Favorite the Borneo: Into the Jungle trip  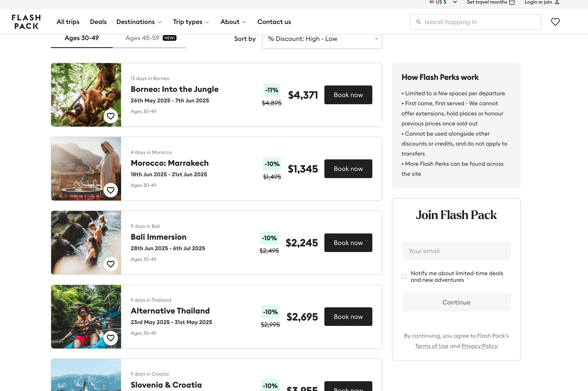111,116
